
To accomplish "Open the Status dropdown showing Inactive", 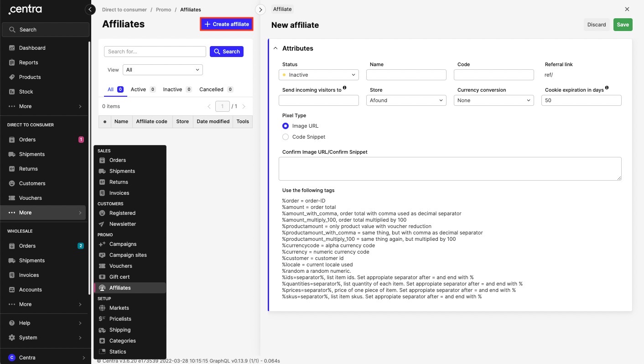I will coord(318,75).
